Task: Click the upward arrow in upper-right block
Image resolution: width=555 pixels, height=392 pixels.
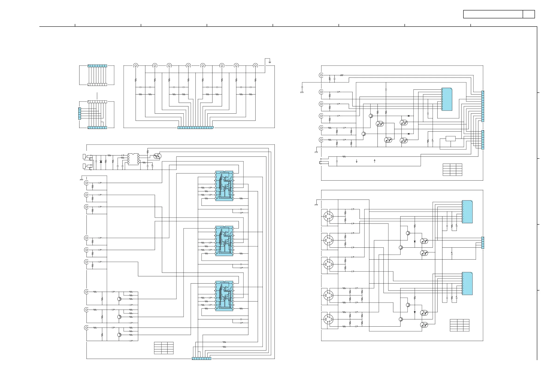Action: click(374, 161)
